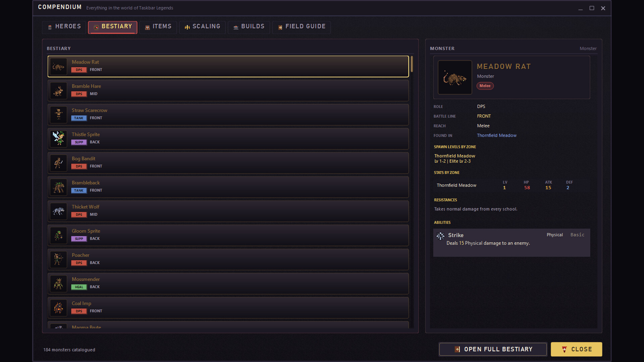Select the Bestiary tab
The height and width of the screenshot is (362, 644).
pos(113,27)
